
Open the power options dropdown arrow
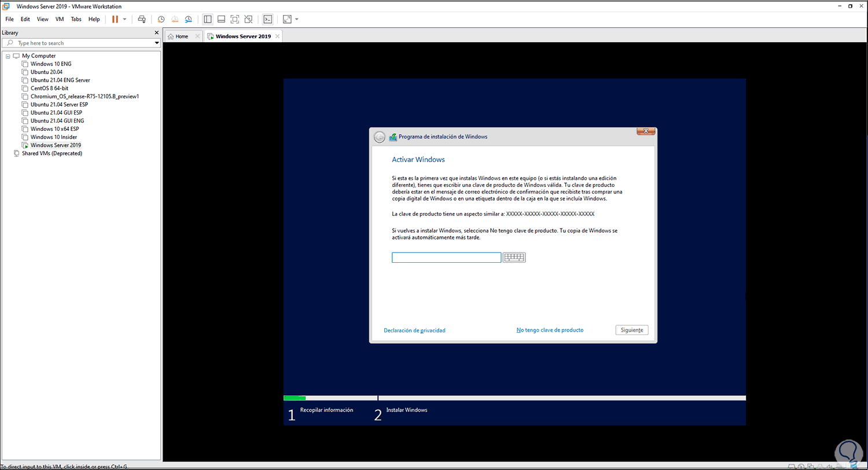124,19
